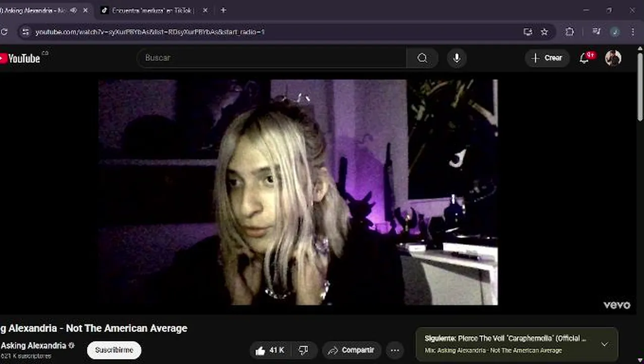Screen dimensions: 644x364
Task: Click the Siguiente: Pierce The Veil text
Action: pos(506,339)
